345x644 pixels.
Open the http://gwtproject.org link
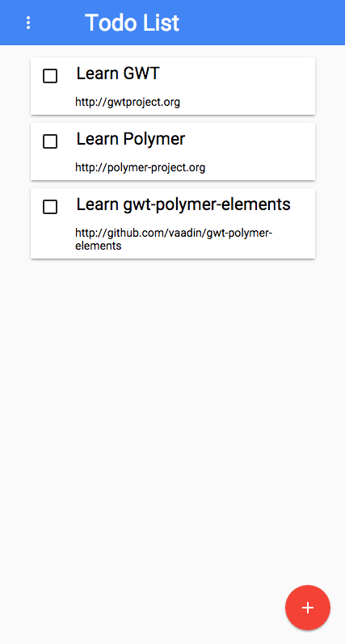(128, 103)
